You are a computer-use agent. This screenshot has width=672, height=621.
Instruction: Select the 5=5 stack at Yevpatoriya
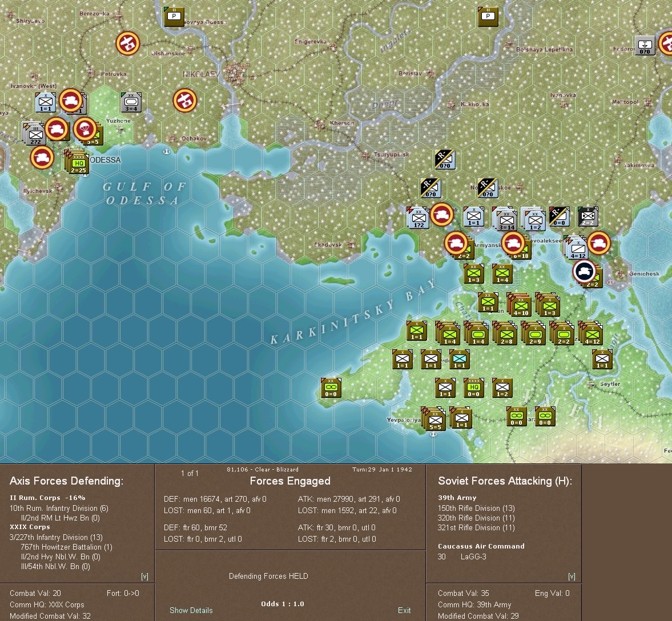[x=436, y=421]
